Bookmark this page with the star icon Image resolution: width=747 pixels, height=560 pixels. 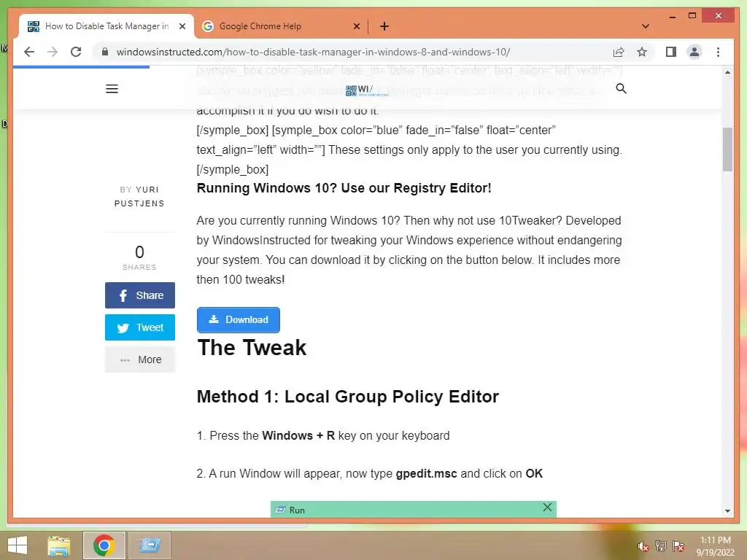pyautogui.click(x=642, y=52)
